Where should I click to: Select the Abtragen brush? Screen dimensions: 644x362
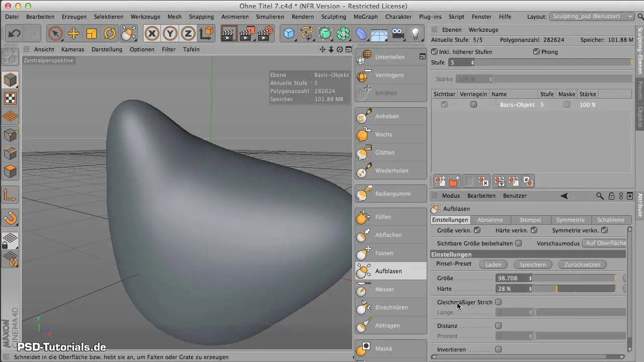[391, 325]
